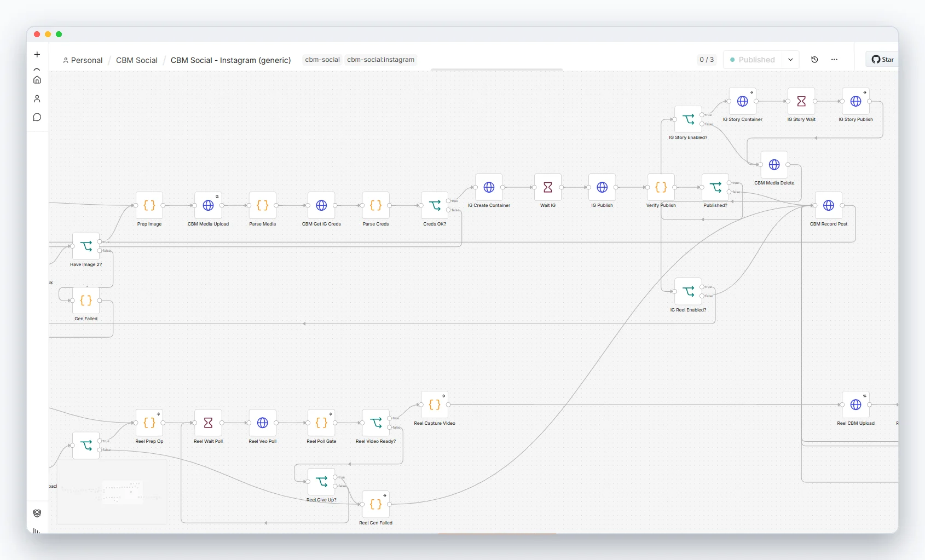Click the Reel Capture Video node
The width and height of the screenshot is (925, 560).
click(x=435, y=405)
